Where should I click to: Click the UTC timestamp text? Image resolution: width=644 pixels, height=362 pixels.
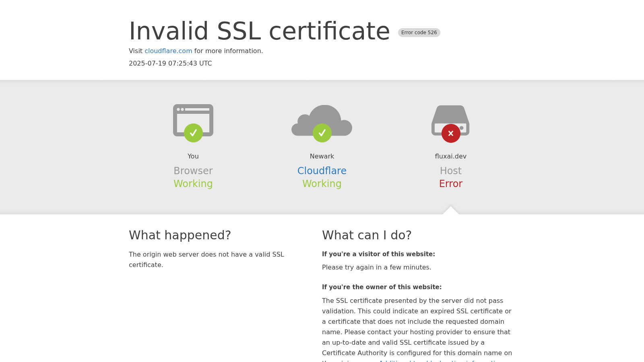[x=170, y=64]
